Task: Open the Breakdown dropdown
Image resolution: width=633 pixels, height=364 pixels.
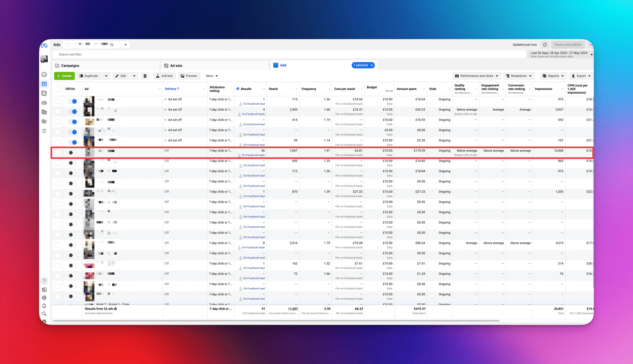Action: [x=519, y=76]
